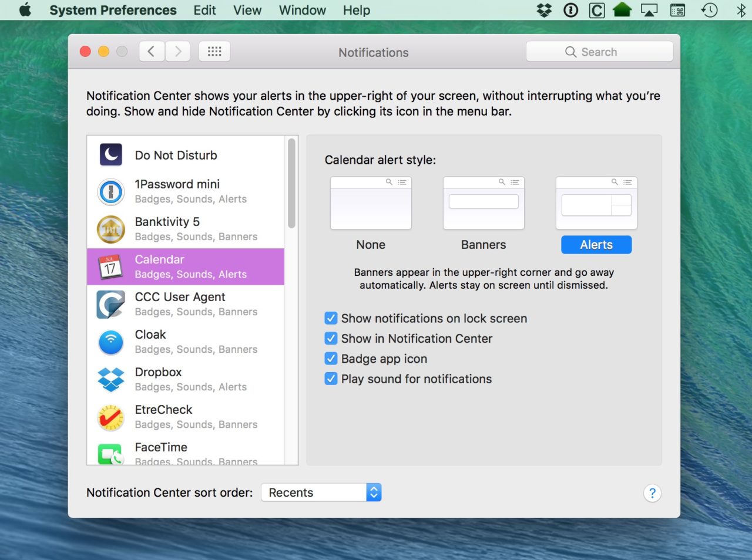The width and height of the screenshot is (752, 560).
Task: Select the Banners style preview thumbnail
Action: tap(484, 203)
